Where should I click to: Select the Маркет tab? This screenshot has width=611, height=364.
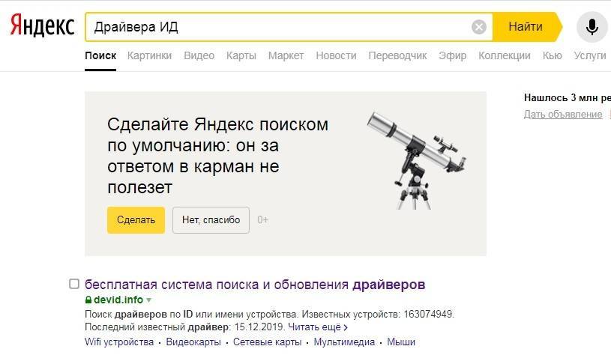pos(286,55)
